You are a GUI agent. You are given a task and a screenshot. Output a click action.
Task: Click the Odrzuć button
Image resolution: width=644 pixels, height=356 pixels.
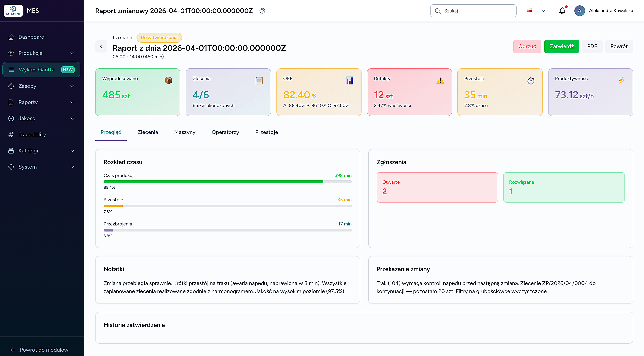point(527,47)
